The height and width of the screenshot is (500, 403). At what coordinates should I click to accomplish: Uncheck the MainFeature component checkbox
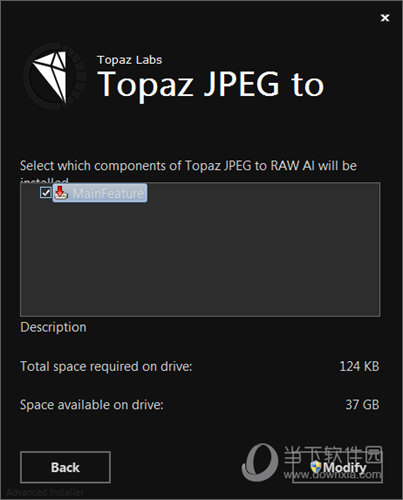click(45, 192)
